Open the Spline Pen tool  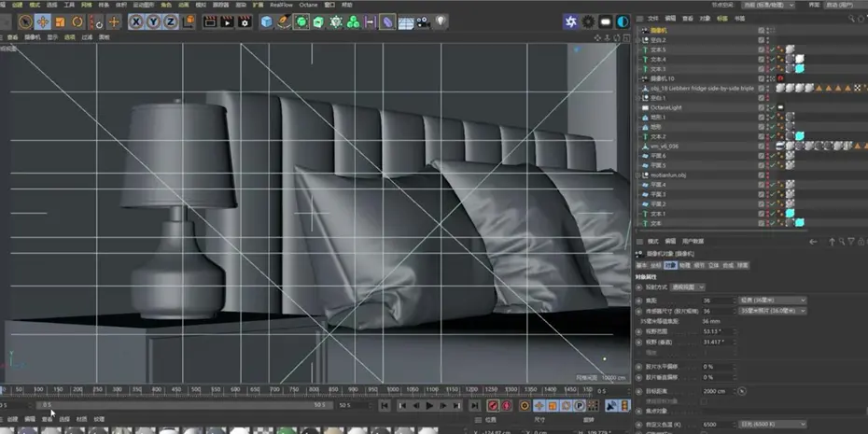pyautogui.click(x=284, y=22)
